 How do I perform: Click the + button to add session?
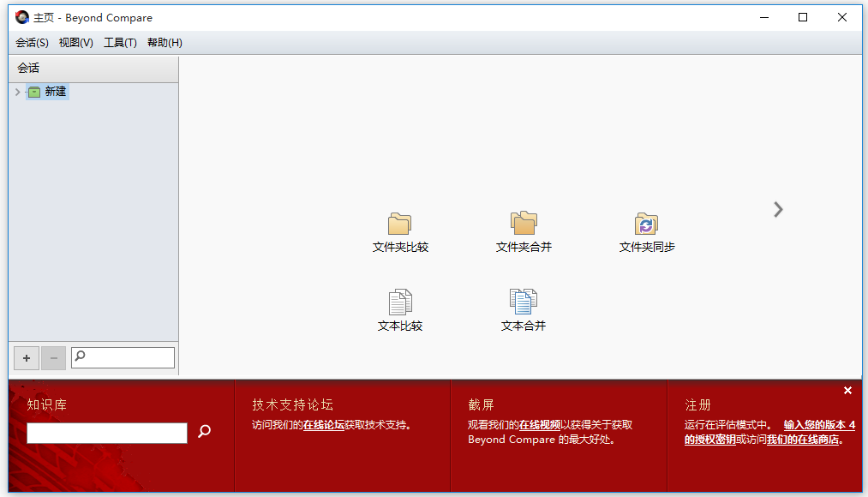pos(26,357)
